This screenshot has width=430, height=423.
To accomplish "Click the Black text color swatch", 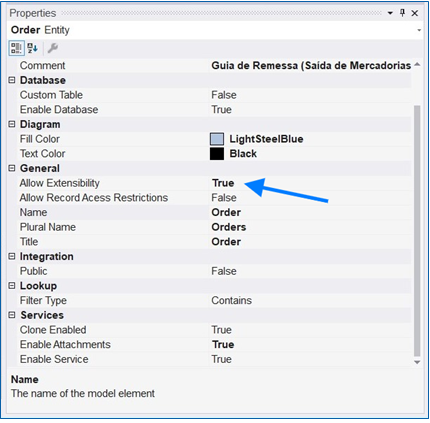I will [x=217, y=154].
